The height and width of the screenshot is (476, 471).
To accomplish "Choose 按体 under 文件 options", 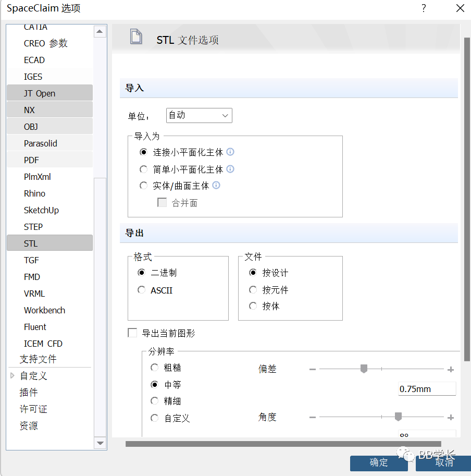I will pyautogui.click(x=253, y=306).
